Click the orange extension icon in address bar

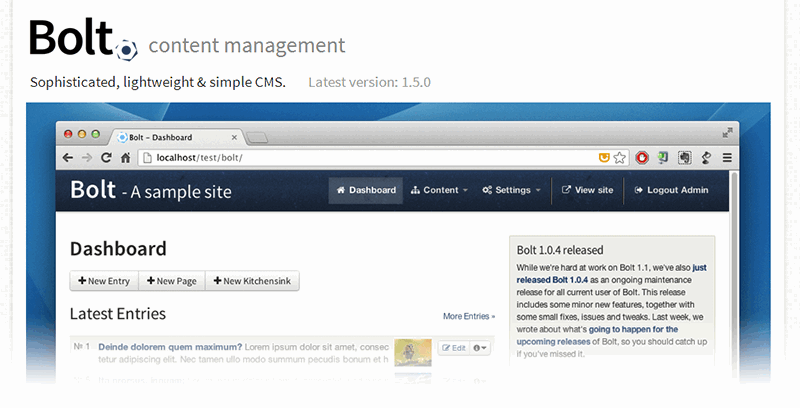pyautogui.click(x=604, y=158)
